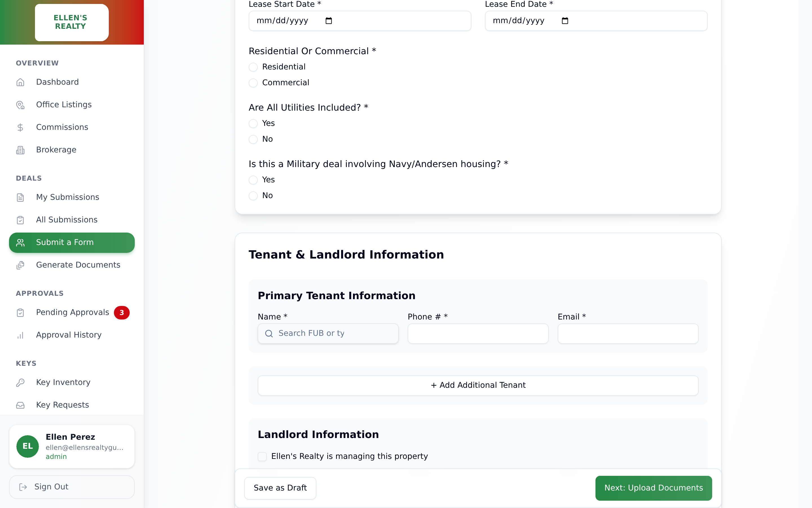This screenshot has width=812, height=508.
Task: Click the Sign Out arrow icon
Action: (x=23, y=487)
